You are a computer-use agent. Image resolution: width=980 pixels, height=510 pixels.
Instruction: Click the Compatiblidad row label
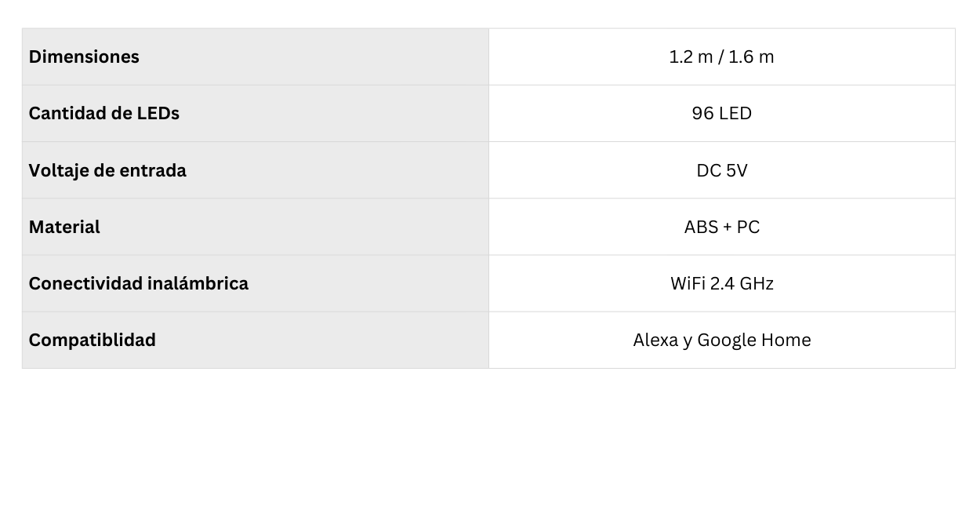[x=93, y=340]
